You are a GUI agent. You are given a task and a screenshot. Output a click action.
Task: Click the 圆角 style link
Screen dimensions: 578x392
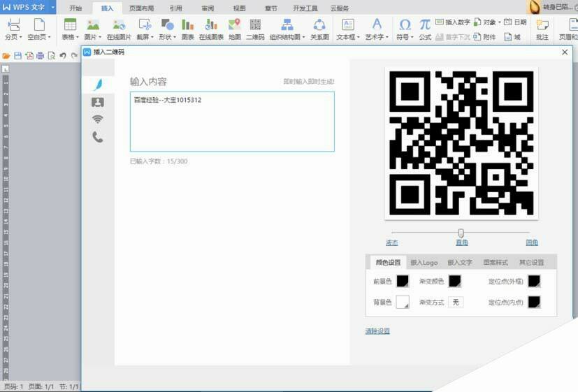(532, 242)
